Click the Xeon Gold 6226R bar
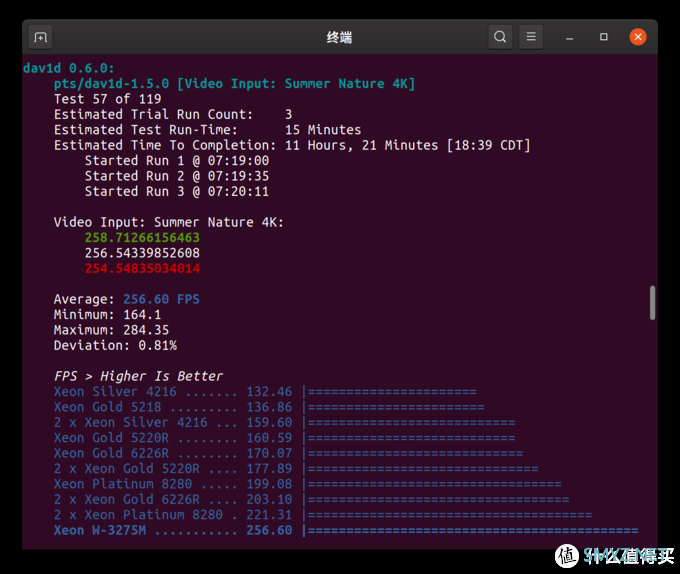Screen dimensions: 680x574 (415, 453)
